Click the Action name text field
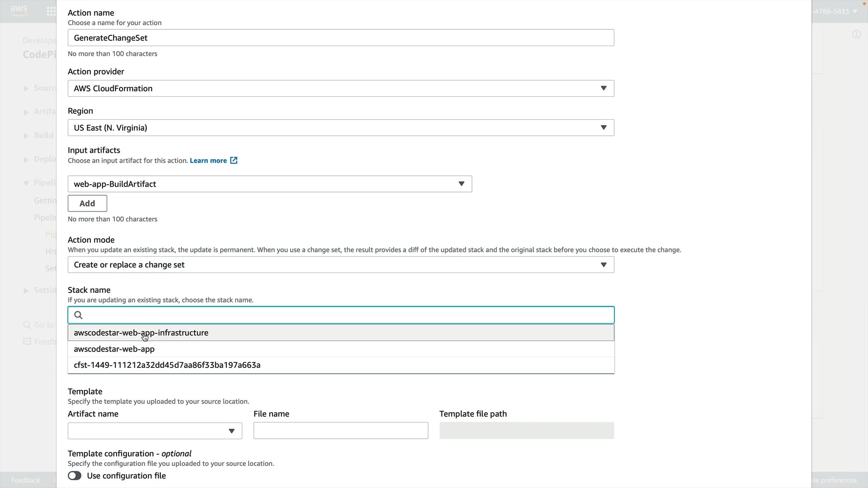 tap(340, 38)
